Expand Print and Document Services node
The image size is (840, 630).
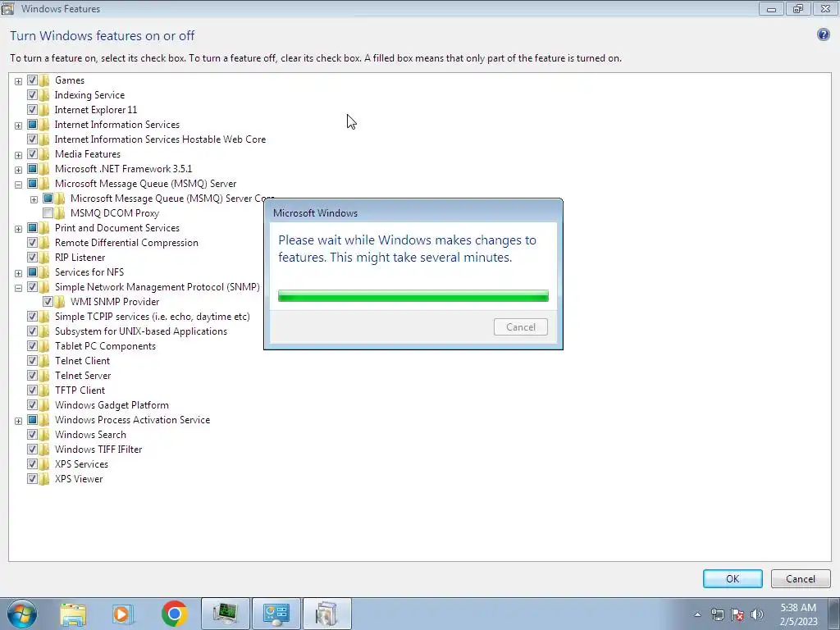[x=18, y=229]
